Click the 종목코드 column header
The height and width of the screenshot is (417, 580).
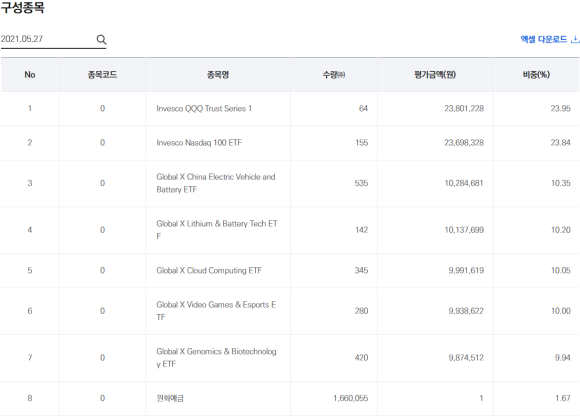(x=102, y=75)
